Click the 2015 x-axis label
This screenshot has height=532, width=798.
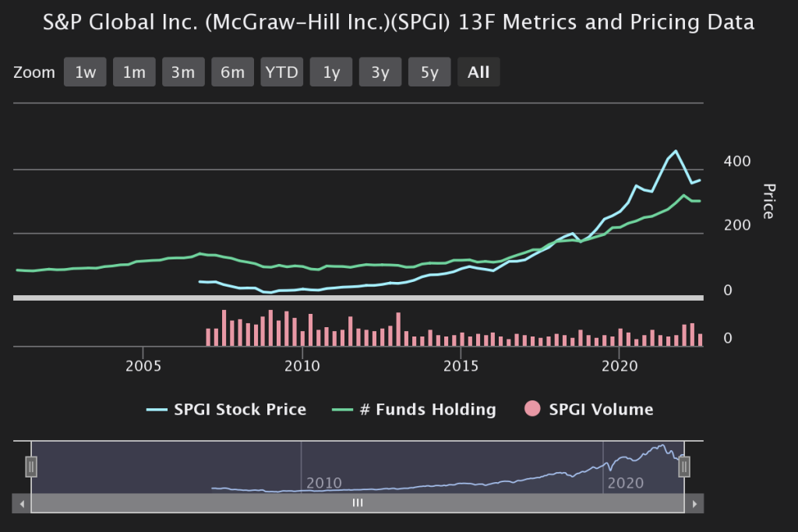pyautogui.click(x=461, y=365)
